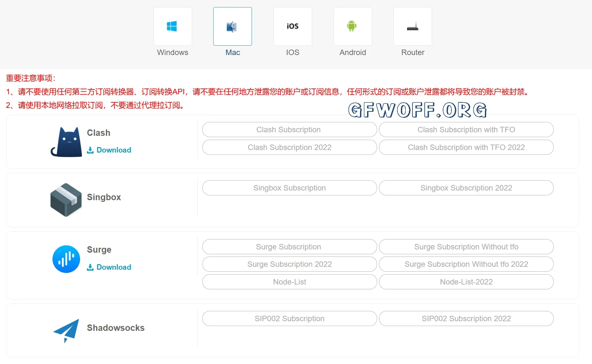Switch to the Android tab label
This screenshot has width=592, height=364.
(x=353, y=52)
